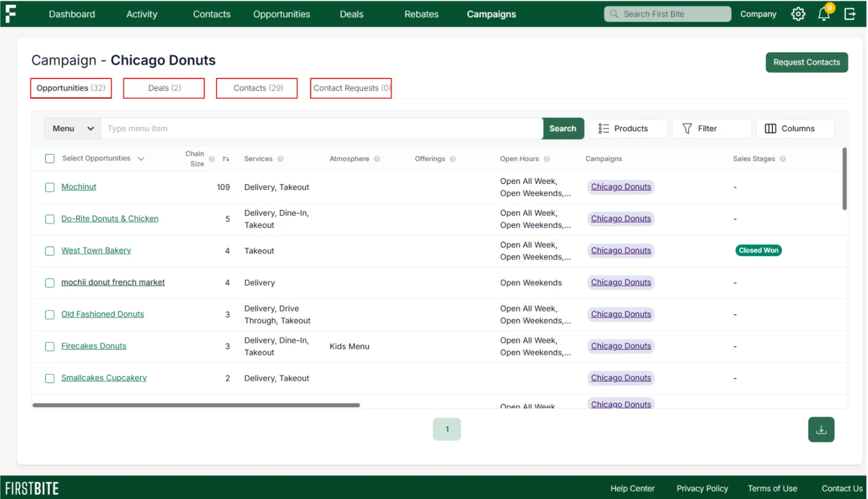Open the Rebates navigation item
Image resolution: width=868 pixels, height=499 pixels.
coord(422,14)
